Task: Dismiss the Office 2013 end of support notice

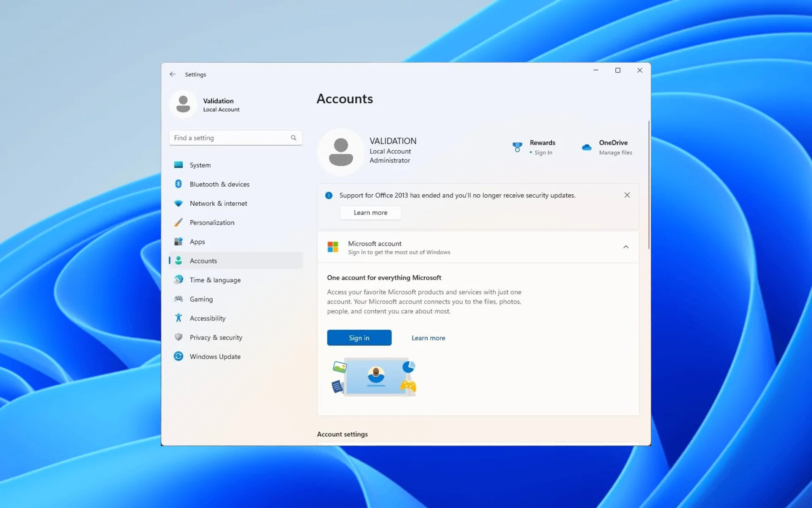Action: [x=627, y=194]
